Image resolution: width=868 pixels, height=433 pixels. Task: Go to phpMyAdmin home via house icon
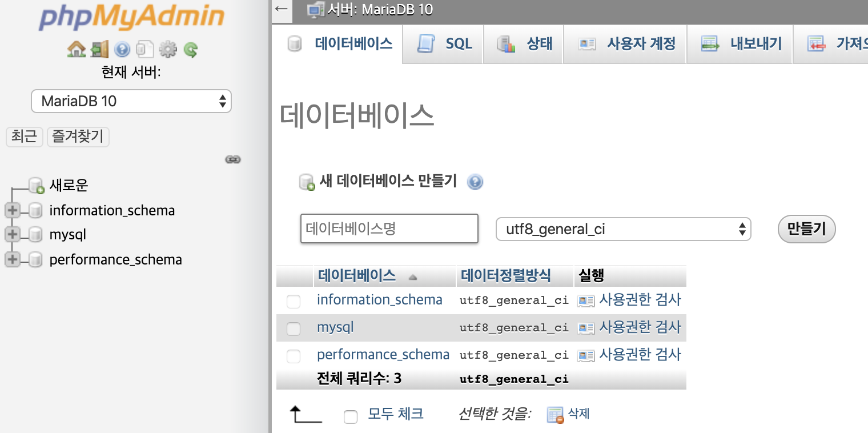[76, 50]
